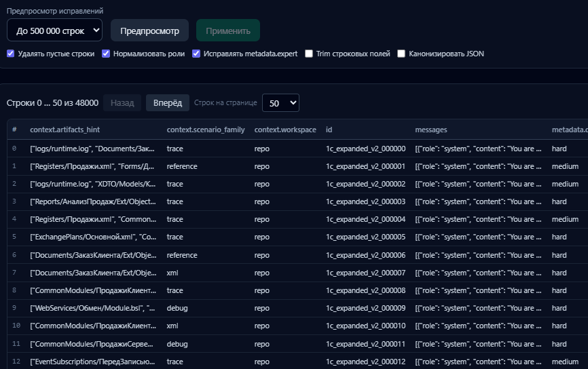Click artifacts cell starting 'ExchangePlans/Основной.xml'
The width and height of the screenshot is (588, 369).
click(x=92, y=237)
